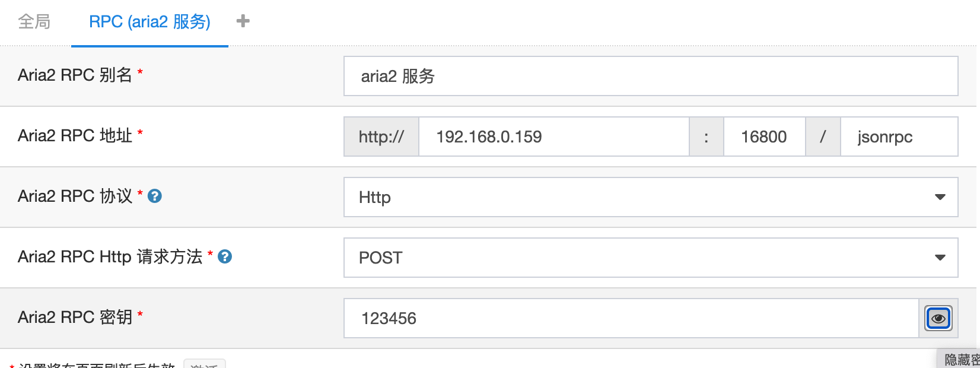Click the colon separator before the port
Viewport: 980px width, 368px height.
706,137
